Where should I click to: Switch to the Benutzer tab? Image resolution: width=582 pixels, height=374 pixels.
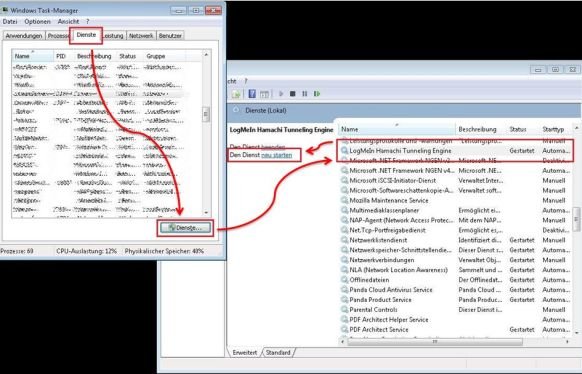tap(170, 36)
